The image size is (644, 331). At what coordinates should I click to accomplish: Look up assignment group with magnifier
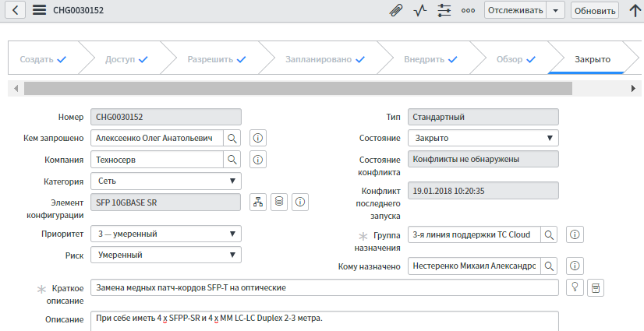[x=549, y=234]
